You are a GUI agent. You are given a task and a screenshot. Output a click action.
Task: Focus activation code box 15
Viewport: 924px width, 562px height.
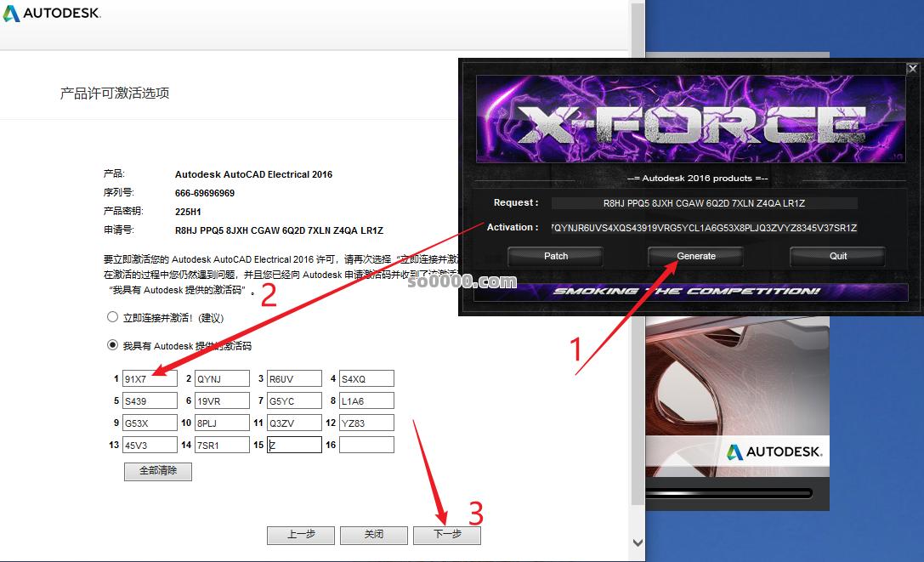pos(295,445)
